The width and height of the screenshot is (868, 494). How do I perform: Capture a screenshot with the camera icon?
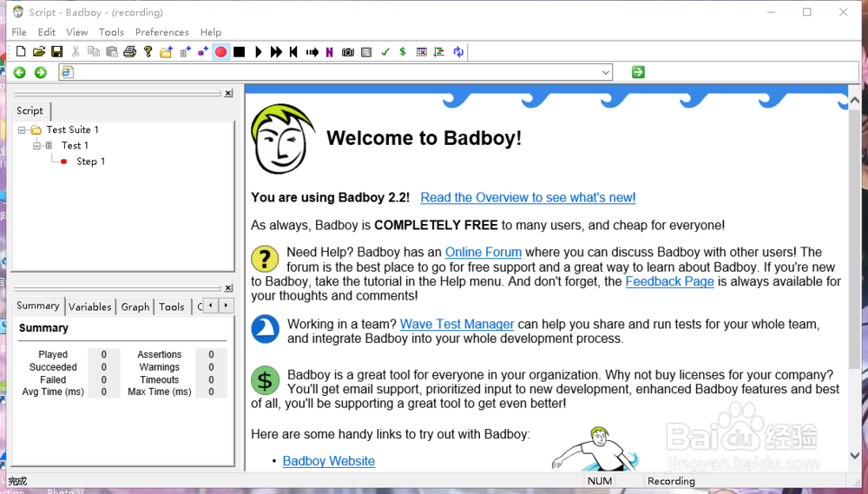pyautogui.click(x=348, y=52)
